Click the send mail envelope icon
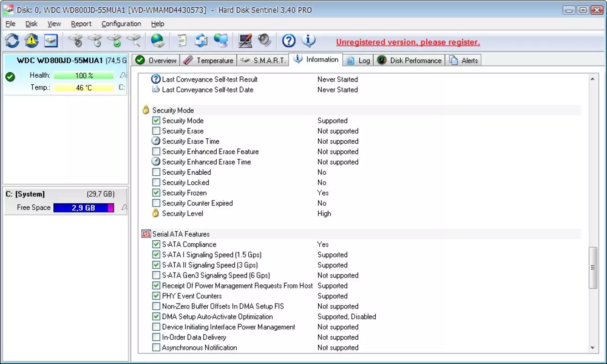The width and height of the screenshot is (607, 364). [x=201, y=41]
